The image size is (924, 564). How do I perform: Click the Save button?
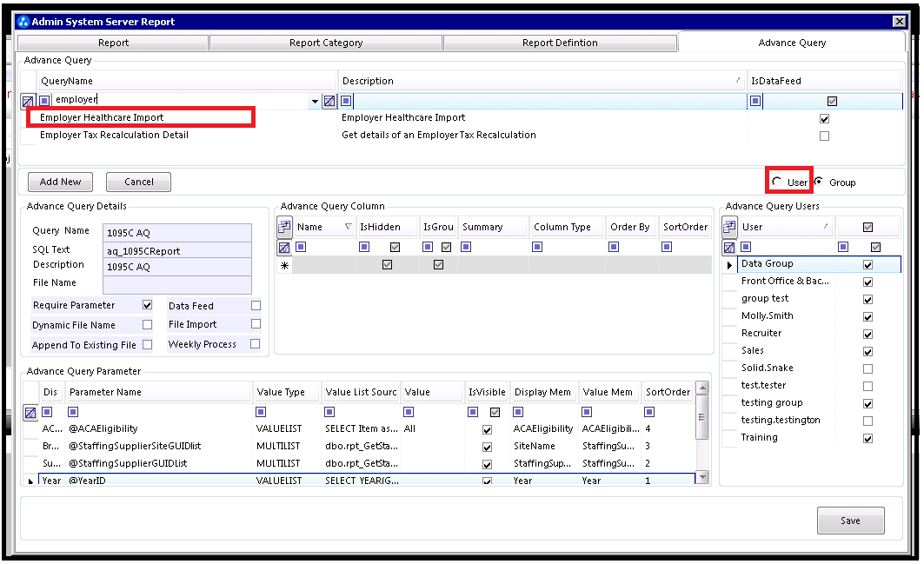click(x=850, y=521)
